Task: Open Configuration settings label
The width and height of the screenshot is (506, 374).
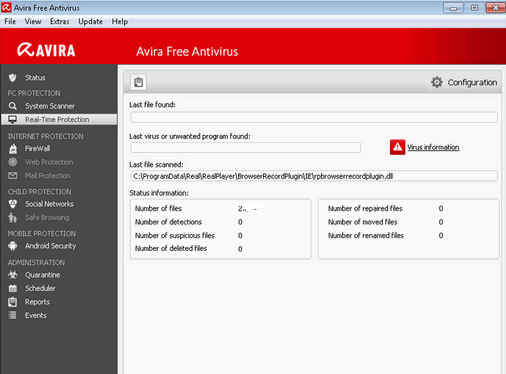Action: [x=472, y=82]
